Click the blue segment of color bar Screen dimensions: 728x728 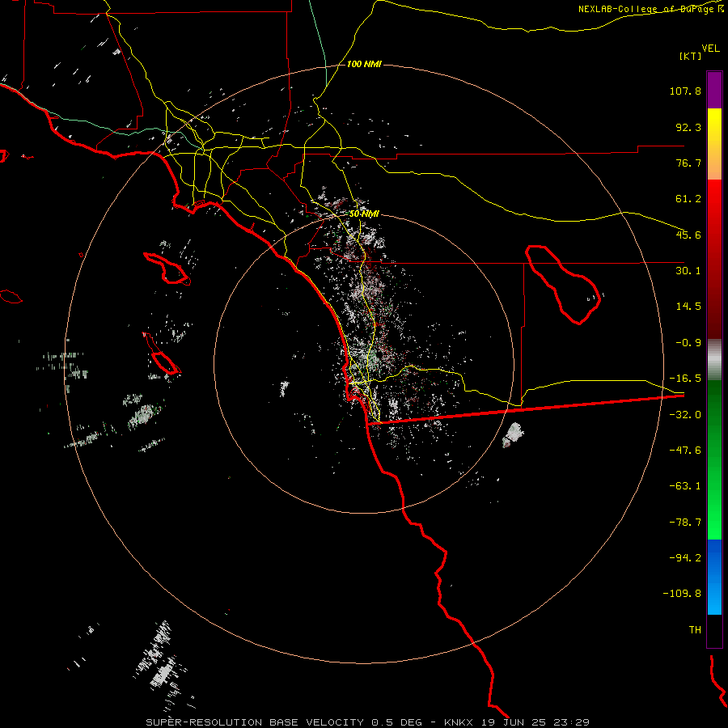point(714,577)
